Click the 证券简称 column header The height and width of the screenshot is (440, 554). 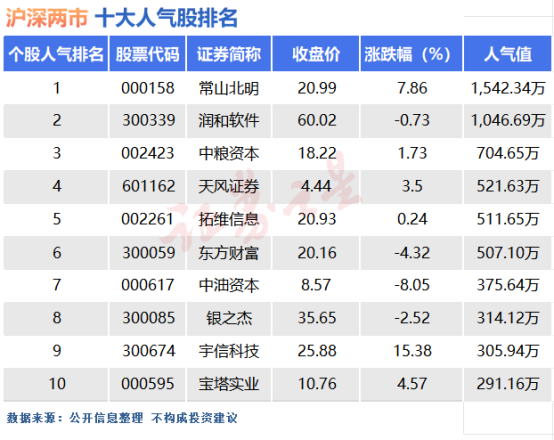coord(229,54)
